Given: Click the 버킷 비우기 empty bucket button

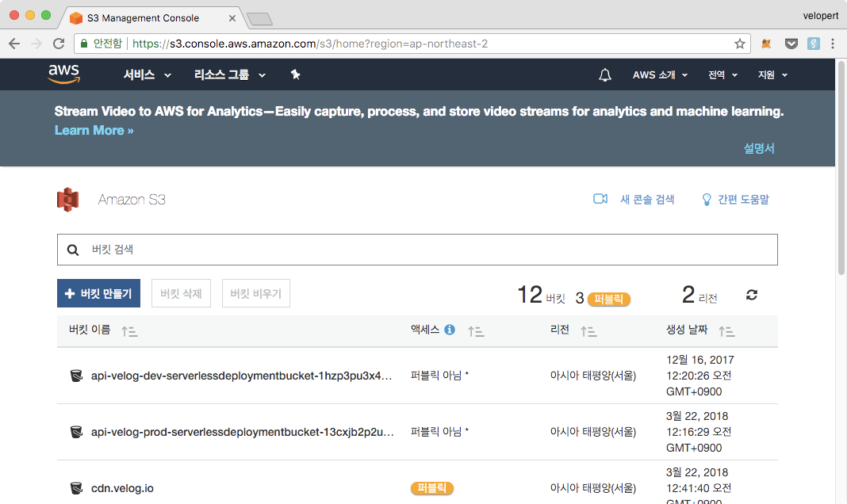Looking at the screenshot, I should click(256, 293).
